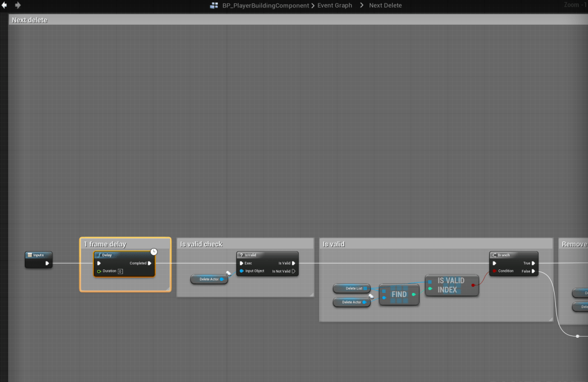Click the Is Not Valid output pin
Image resolution: width=588 pixels, height=382 pixels.
click(294, 271)
